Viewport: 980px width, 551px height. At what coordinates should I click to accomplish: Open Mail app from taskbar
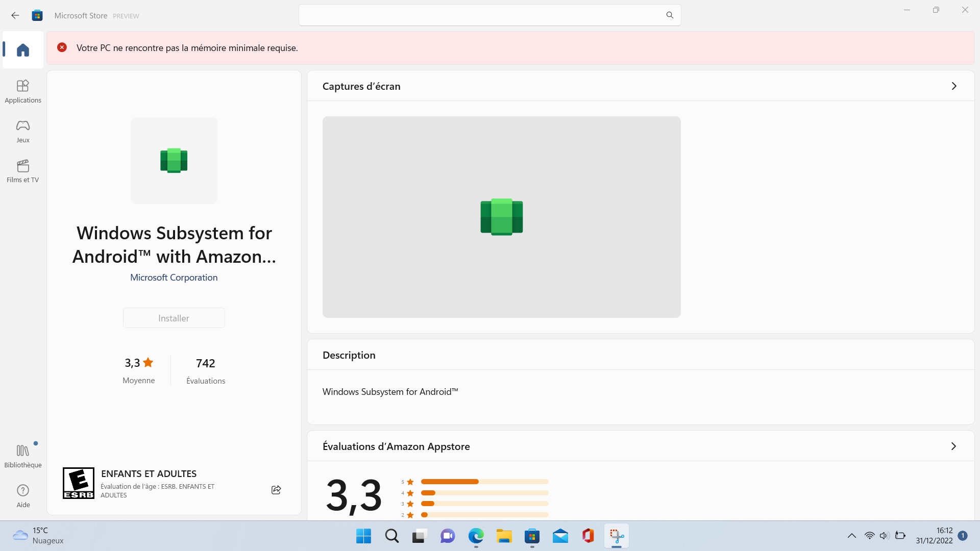tap(560, 536)
